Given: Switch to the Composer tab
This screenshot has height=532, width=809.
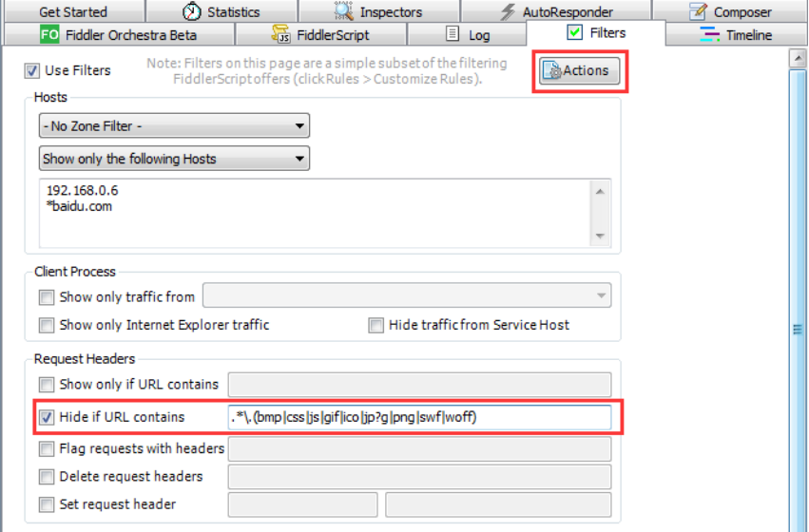Looking at the screenshot, I should click(729, 11).
